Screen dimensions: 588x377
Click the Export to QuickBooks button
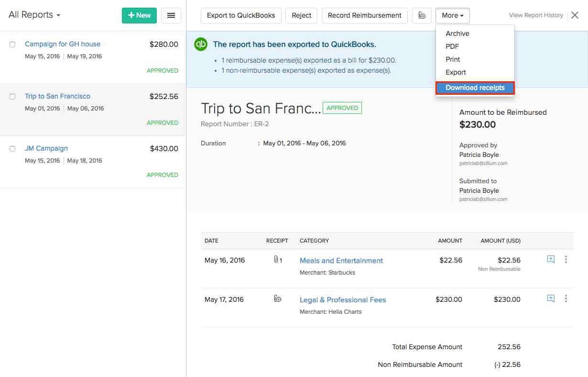(241, 15)
